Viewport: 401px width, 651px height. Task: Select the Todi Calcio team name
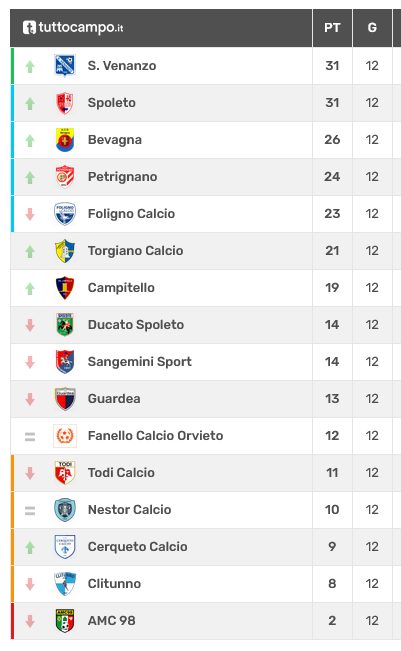click(x=121, y=472)
